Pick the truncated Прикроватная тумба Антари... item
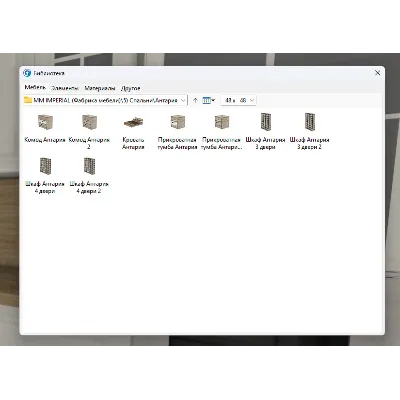Viewport: 400px width, 400px height. click(x=222, y=132)
